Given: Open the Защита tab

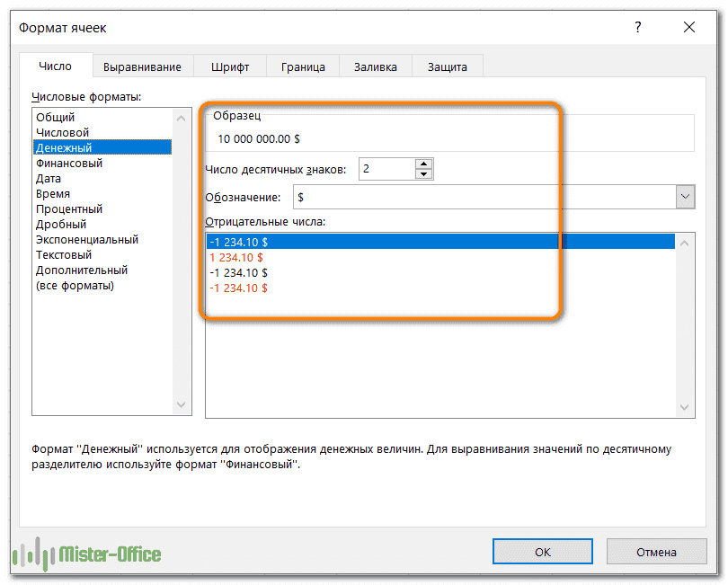Looking at the screenshot, I should pyautogui.click(x=447, y=66).
